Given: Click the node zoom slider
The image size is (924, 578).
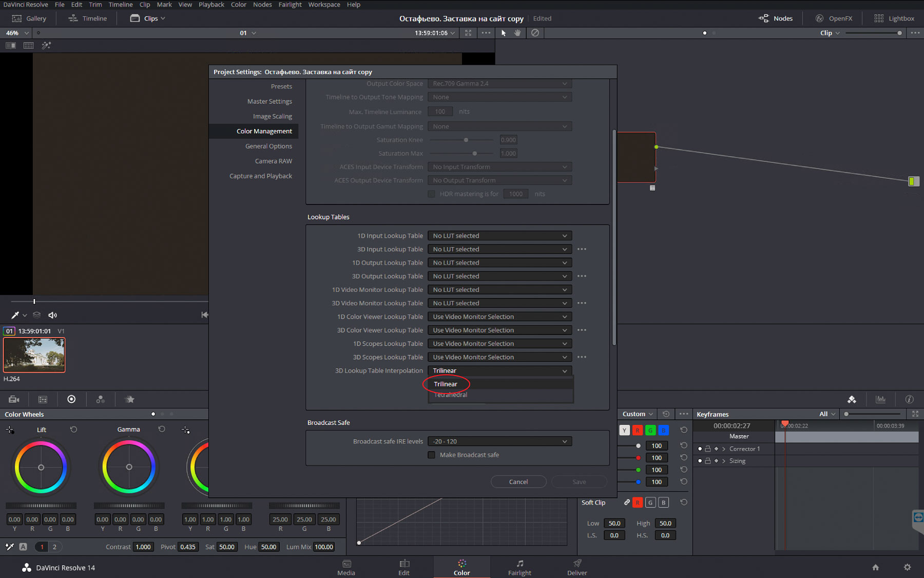Looking at the screenshot, I should click(874, 33).
